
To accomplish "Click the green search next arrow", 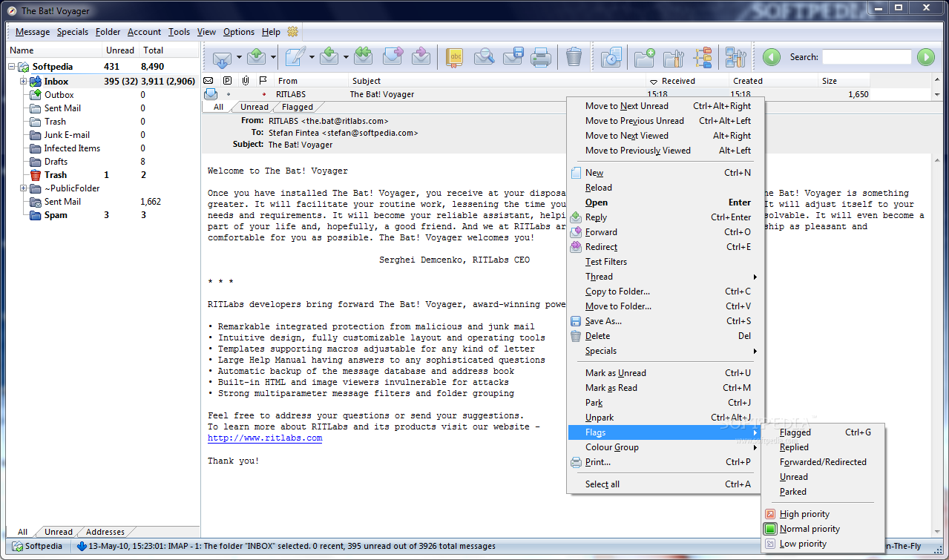I will pos(925,57).
